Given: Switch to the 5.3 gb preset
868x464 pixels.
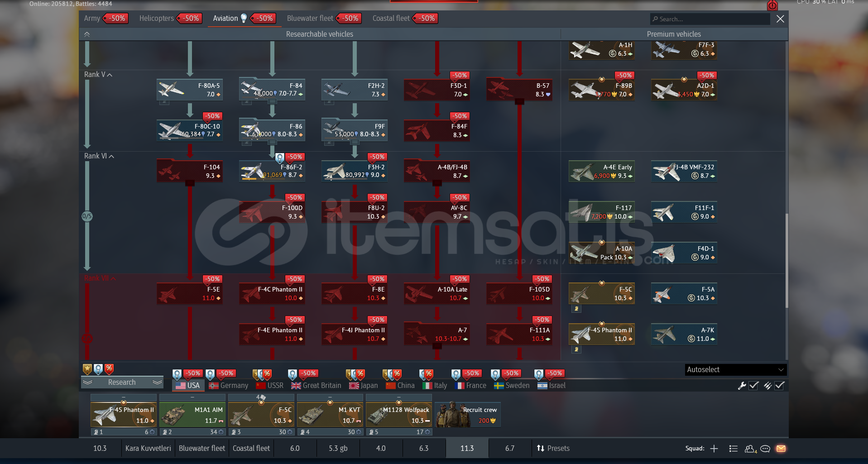Looking at the screenshot, I should (x=338, y=448).
